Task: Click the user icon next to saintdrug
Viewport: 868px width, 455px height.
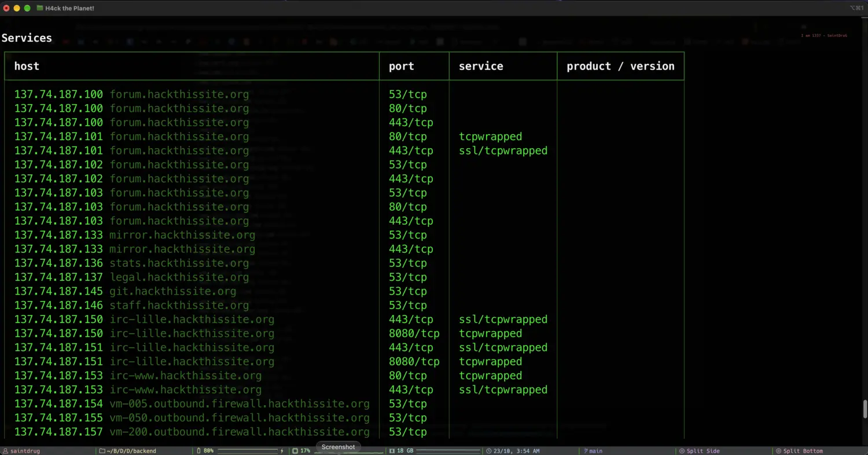Action: point(5,451)
